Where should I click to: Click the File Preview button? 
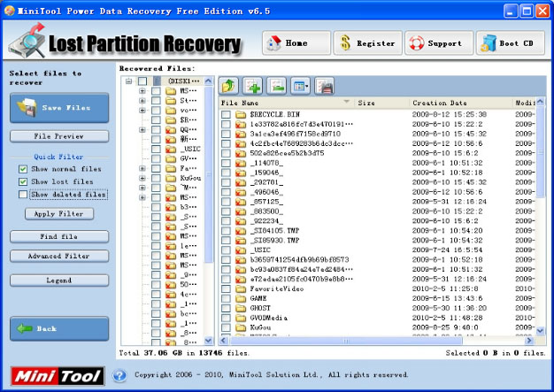click(59, 136)
